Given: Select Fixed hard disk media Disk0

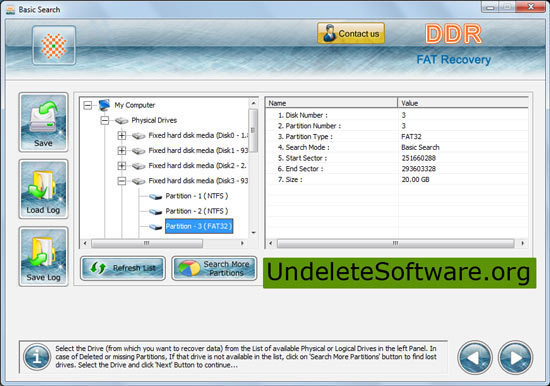Looking at the screenshot, I should 198,135.
